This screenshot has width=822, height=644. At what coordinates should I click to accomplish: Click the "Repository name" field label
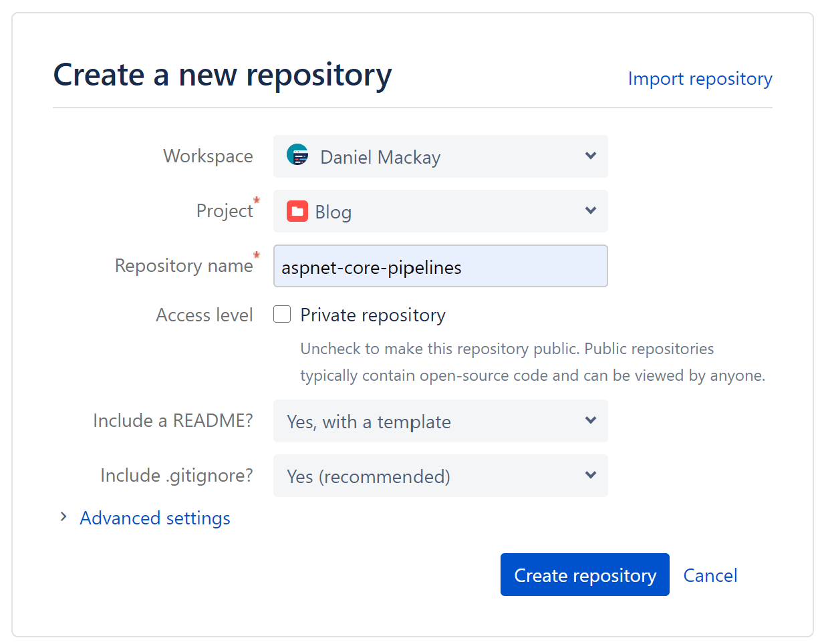(x=184, y=266)
